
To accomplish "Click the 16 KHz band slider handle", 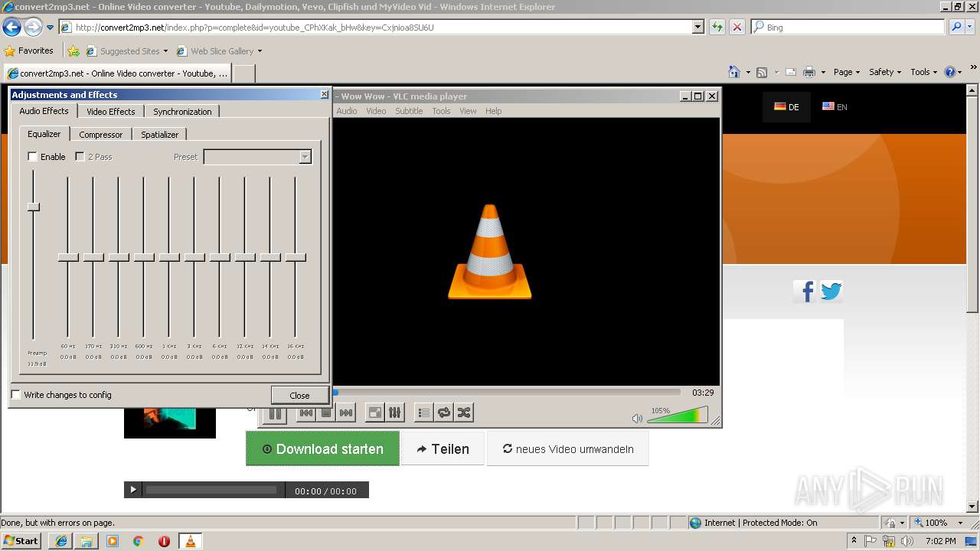I will [x=296, y=257].
